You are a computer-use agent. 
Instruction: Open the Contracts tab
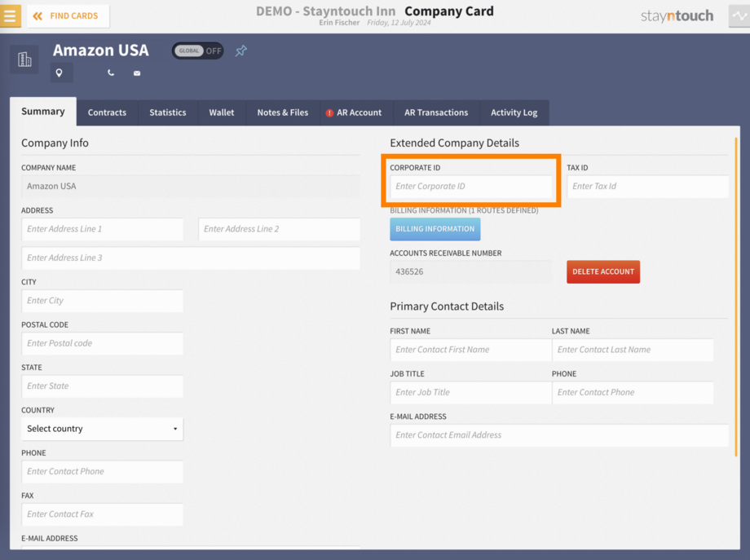tap(107, 112)
